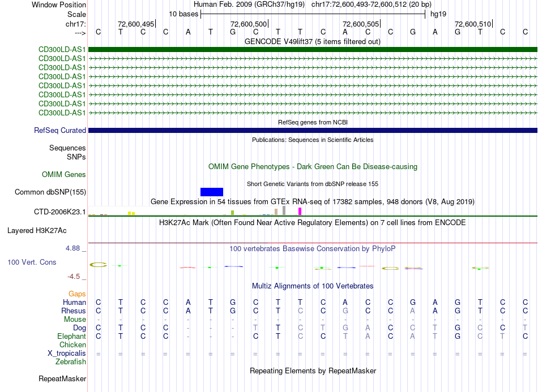Click the Rhesus alignment row label
538x392 pixels.
click(x=74, y=311)
